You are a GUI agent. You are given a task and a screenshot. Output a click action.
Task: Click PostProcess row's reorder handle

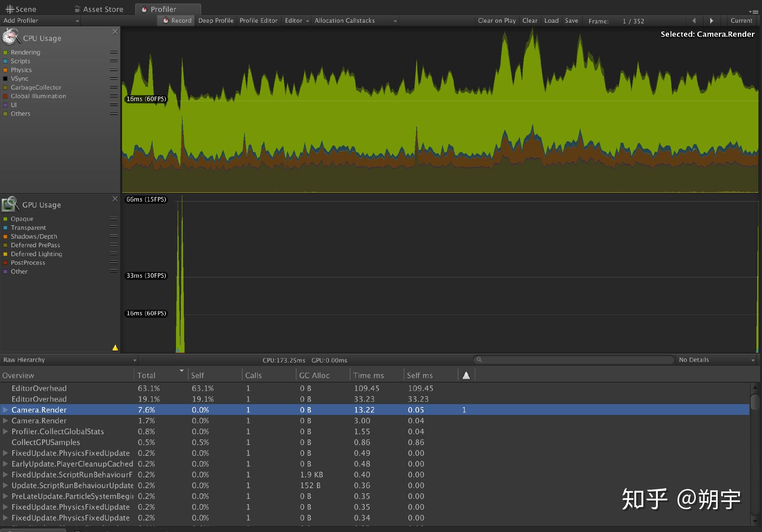[x=114, y=262]
